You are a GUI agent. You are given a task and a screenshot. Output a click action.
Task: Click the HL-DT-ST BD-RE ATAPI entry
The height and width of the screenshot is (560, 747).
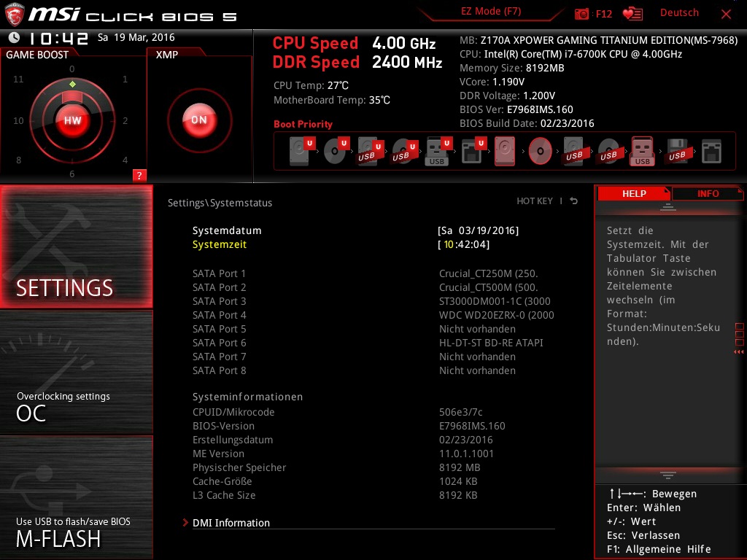click(x=491, y=343)
